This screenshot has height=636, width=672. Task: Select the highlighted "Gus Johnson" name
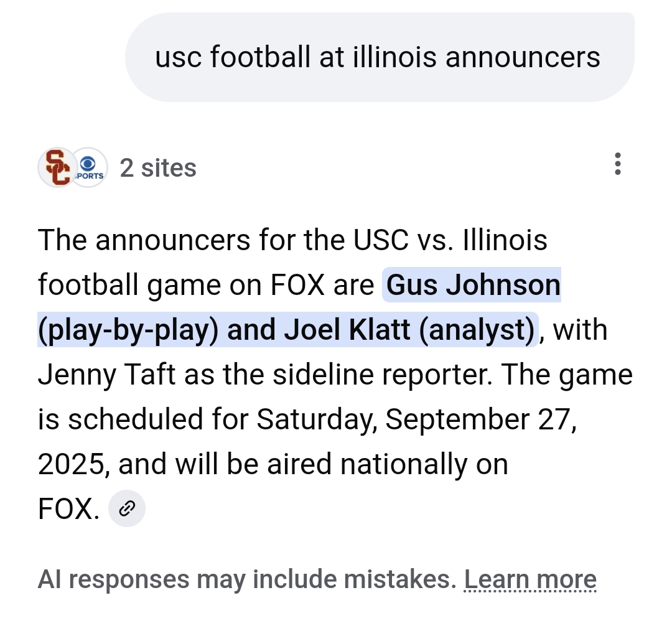pos(474,285)
